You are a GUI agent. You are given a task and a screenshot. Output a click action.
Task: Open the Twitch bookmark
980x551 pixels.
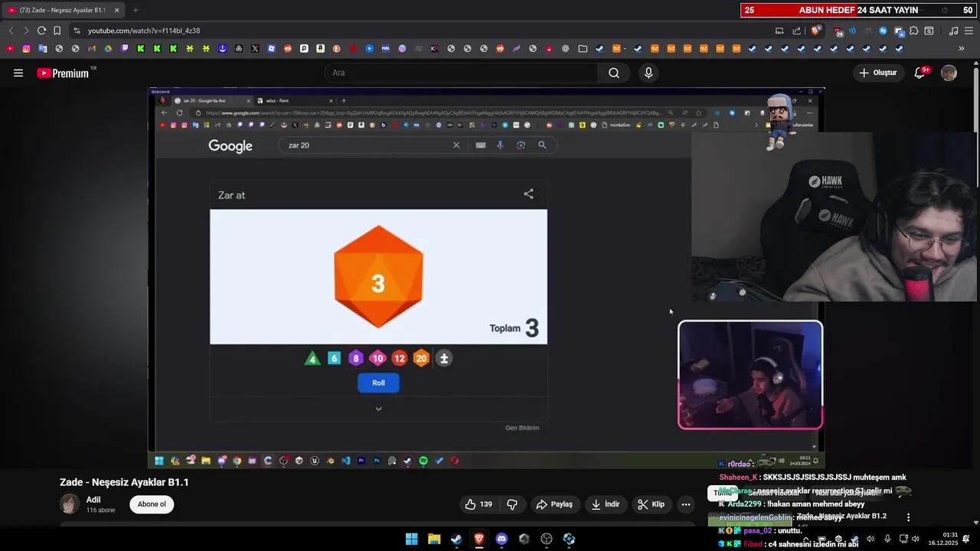tap(125, 48)
